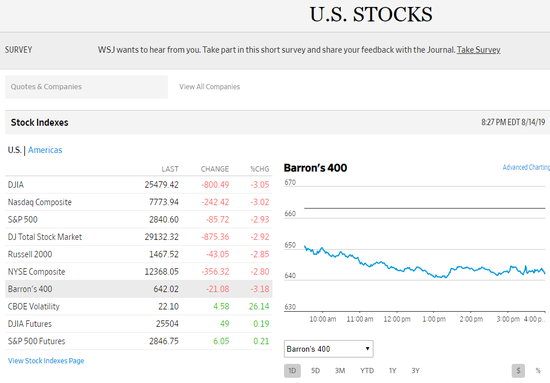Select the 1Y chart range
The height and width of the screenshot is (383, 550).
(393, 371)
